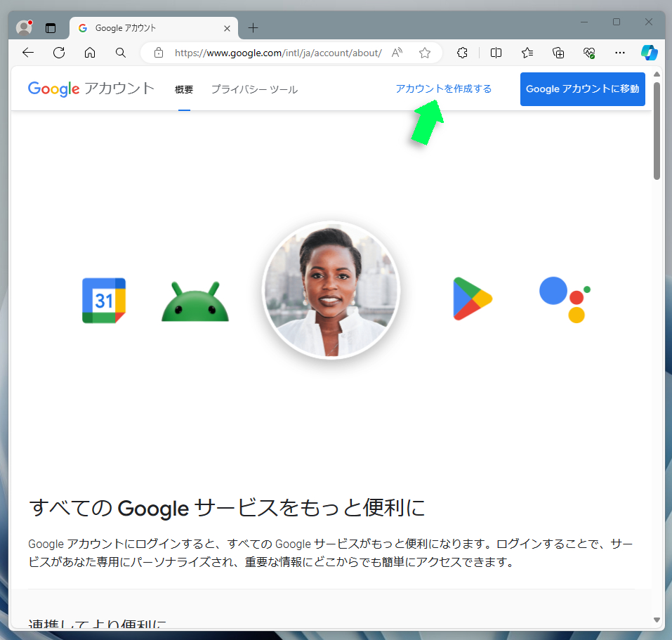Image resolution: width=672 pixels, height=640 pixels.
Task: Click the paragraph starting Google アカウントにログインすると
Action: 331,553
